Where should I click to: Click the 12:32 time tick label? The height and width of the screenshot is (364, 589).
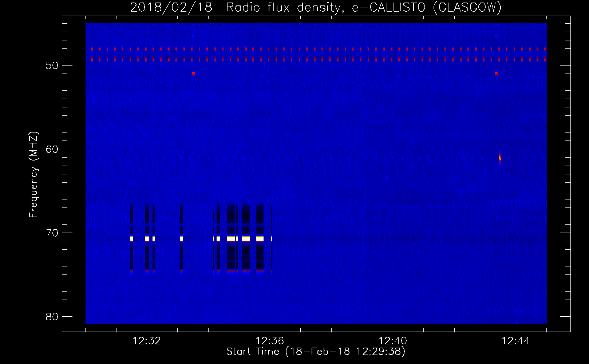147,341
